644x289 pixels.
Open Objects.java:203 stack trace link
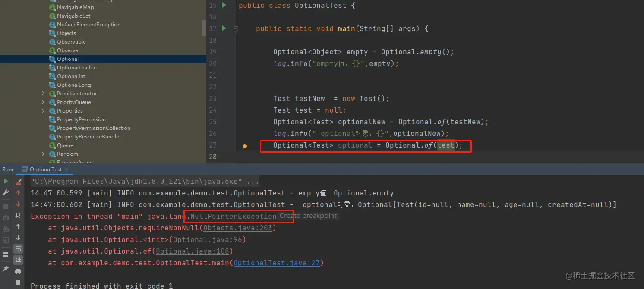(x=238, y=228)
